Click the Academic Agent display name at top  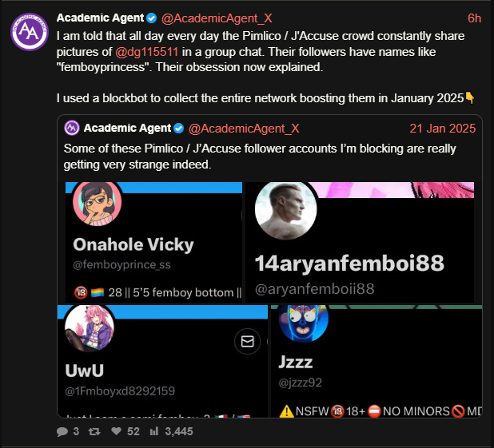[x=100, y=18]
